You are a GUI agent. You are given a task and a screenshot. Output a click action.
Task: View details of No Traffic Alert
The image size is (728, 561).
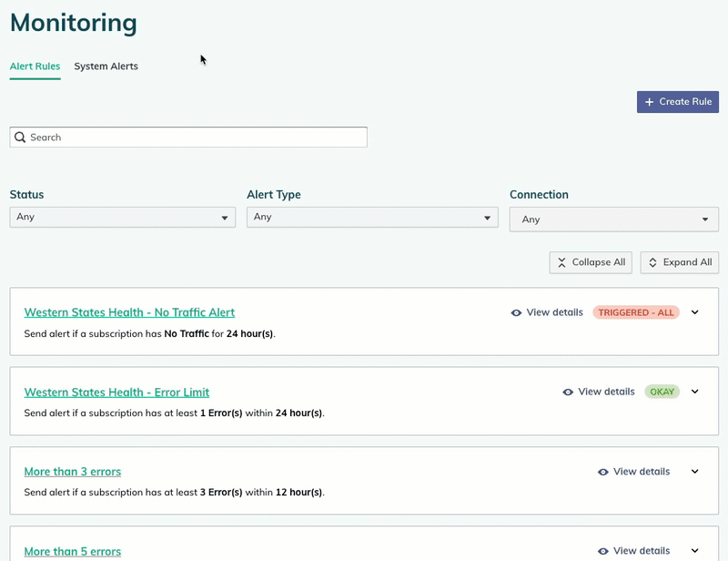pyautogui.click(x=547, y=312)
